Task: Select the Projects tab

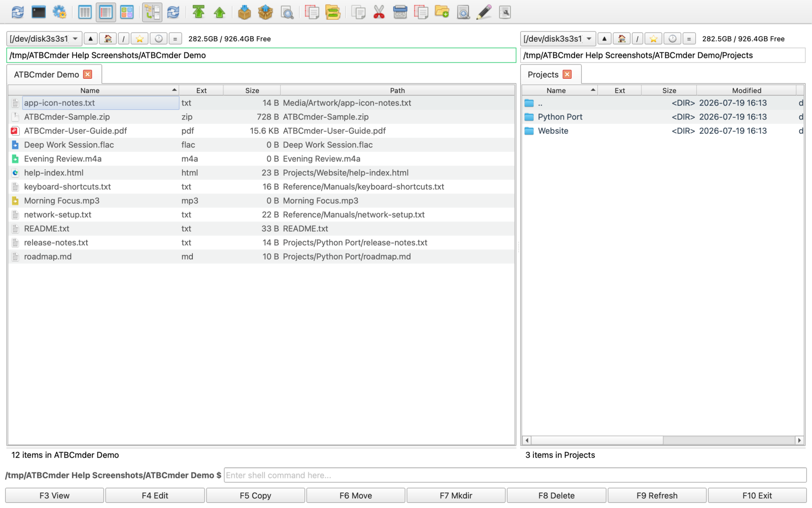Action: click(x=543, y=75)
